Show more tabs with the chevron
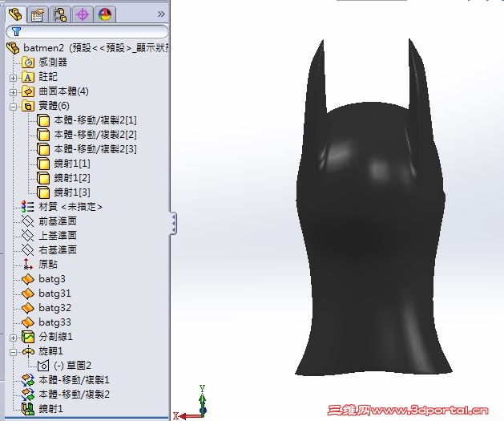 [x=161, y=14]
